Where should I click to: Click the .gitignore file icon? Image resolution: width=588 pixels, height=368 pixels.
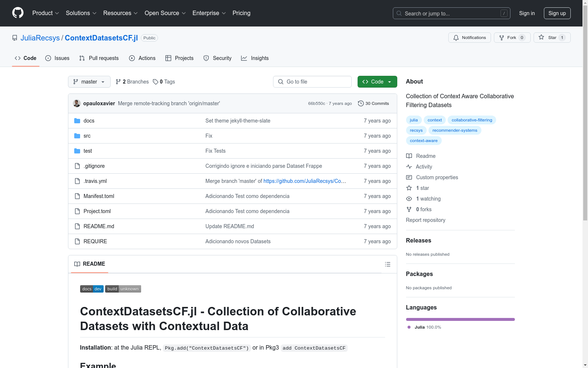(77, 166)
